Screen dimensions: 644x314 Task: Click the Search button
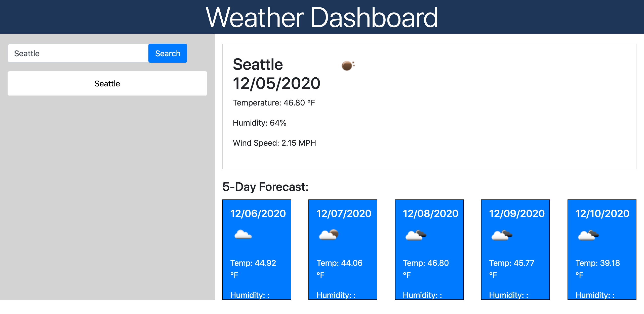tap(168, 53)
